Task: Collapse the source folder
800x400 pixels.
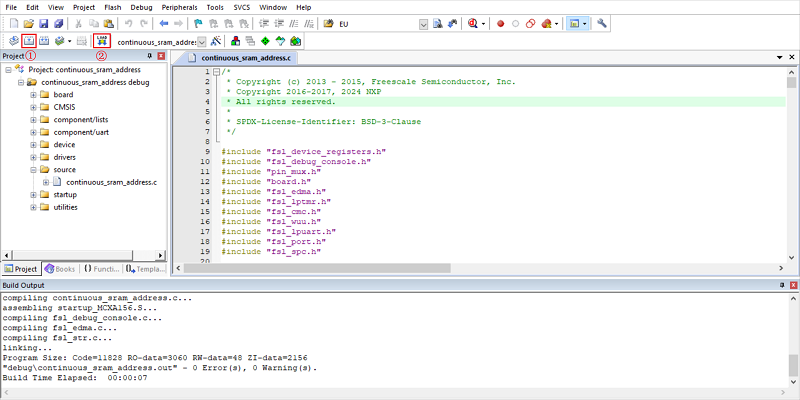Action: 33,170
